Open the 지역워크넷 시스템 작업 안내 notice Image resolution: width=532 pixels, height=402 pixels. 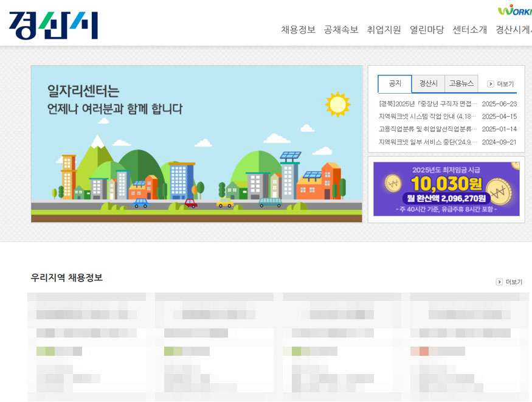click(x=426, y=117)
